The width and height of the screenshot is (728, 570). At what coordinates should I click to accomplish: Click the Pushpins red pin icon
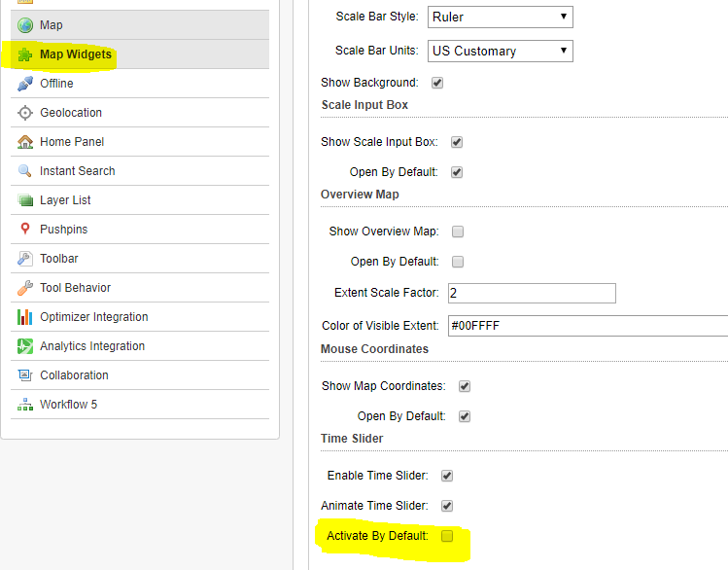pos(25,229)
